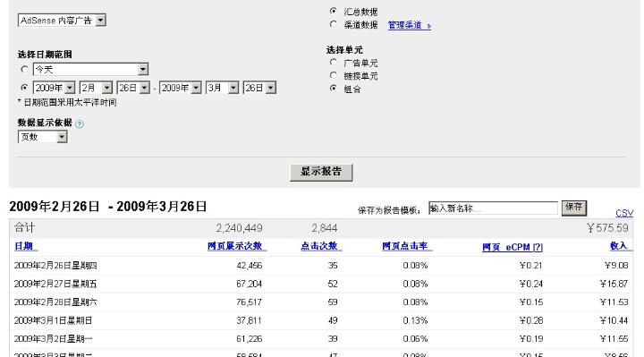644x357 pixels.
Task: Click the impressions value 76,517
Action: point(250,302)
